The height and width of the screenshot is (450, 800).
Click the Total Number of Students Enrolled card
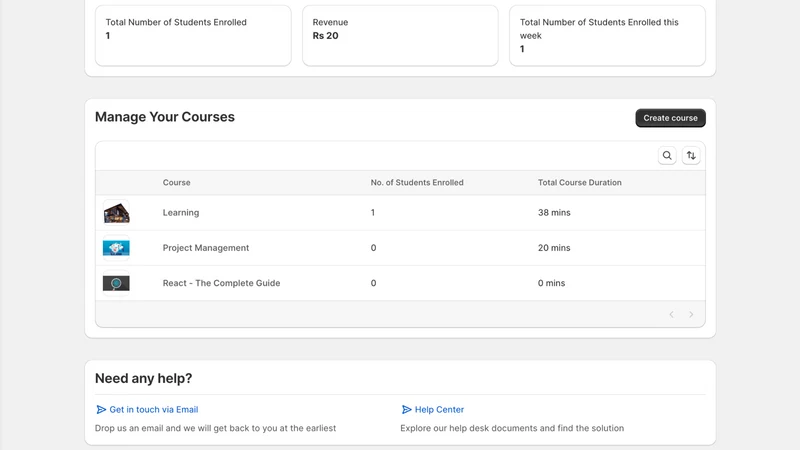tap(193, 36)
